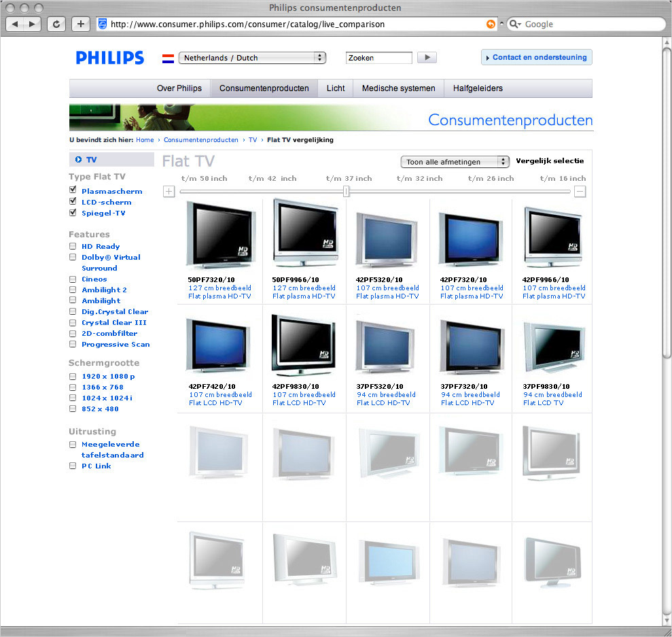The height and width of the screenshot is (637, 672).
Task: Open the Toon alle afmetingen dropdown
Action: (455, 162)
